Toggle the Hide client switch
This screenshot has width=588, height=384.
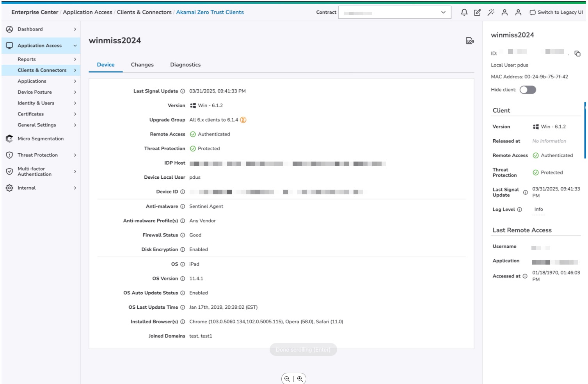tap(528, 90)
